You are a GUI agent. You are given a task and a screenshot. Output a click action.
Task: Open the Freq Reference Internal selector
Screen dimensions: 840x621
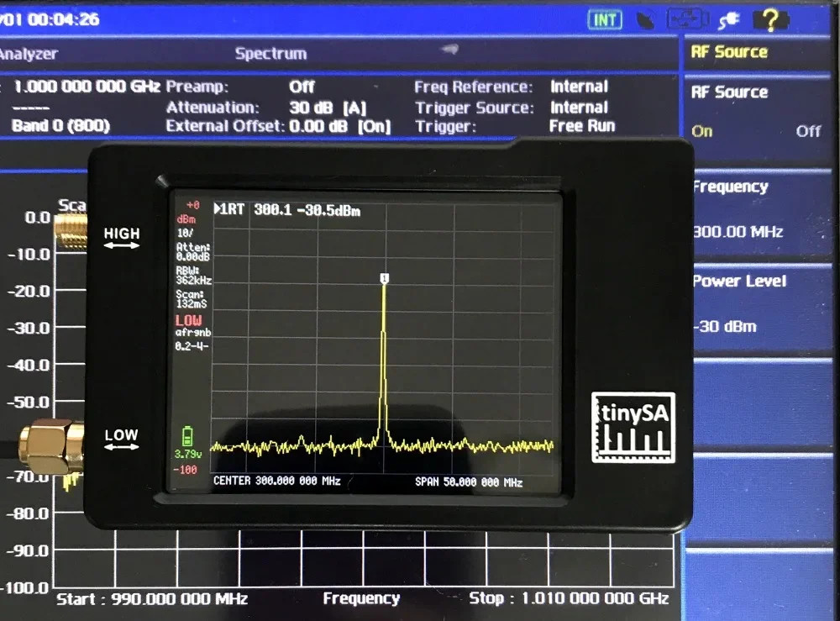click(x=578, y=87)
